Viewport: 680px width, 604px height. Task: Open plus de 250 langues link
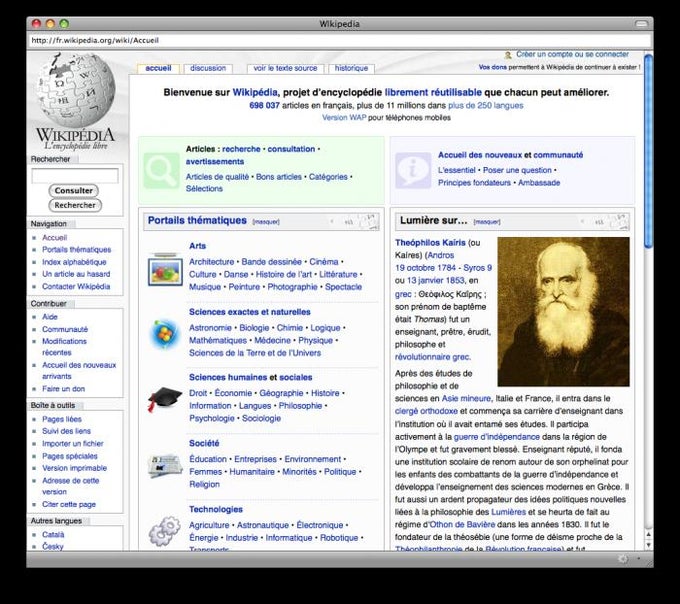tap(485, 105)
